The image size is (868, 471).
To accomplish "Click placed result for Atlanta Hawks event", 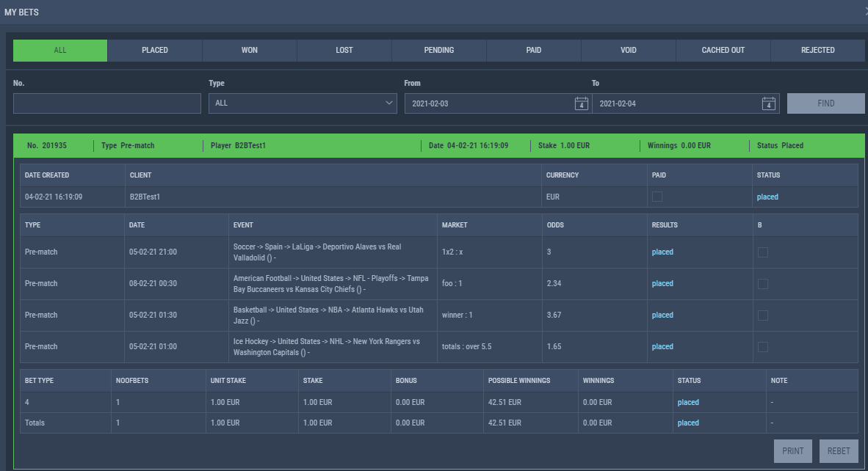I will click(x=662, y=315).
